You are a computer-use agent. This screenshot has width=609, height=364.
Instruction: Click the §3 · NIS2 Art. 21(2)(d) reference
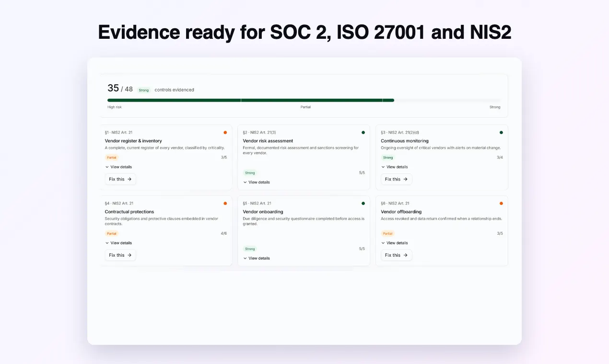click(400, 132)
